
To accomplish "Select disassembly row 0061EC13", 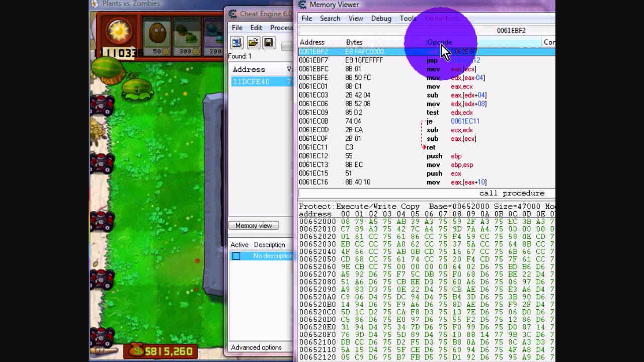I will pos(427,165).
